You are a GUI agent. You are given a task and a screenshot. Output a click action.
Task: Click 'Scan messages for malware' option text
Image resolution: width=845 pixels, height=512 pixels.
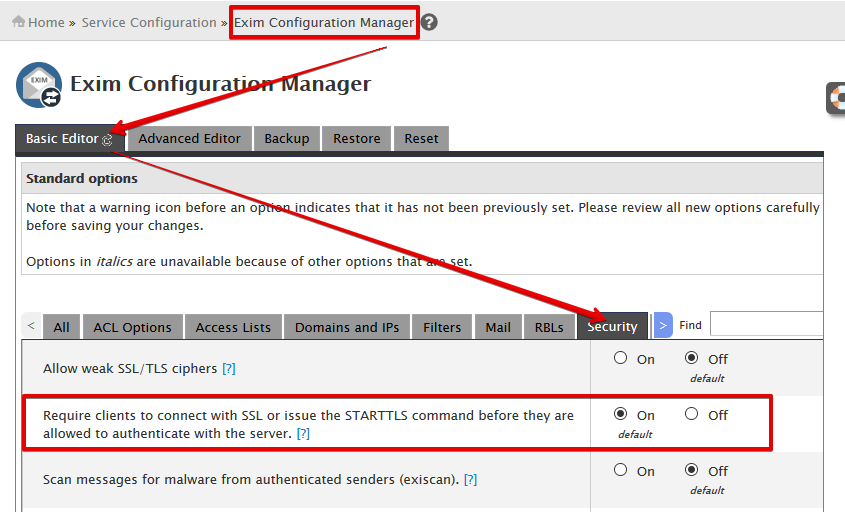pos(251,480)
